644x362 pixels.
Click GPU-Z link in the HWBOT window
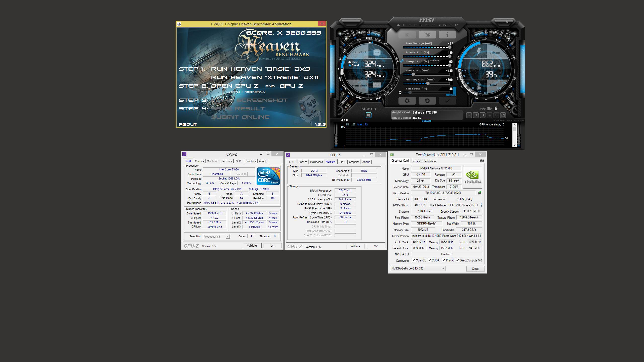(291, 86)
